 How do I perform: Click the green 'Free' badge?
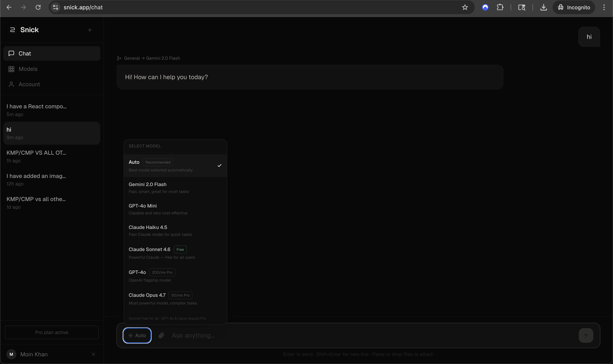coord(180,249)
